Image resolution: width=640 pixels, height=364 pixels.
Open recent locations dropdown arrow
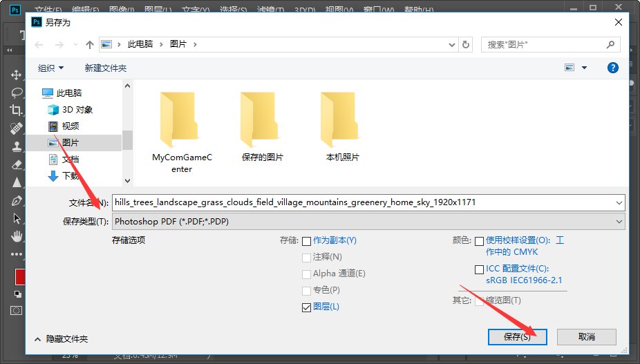[x=75, y=45]
